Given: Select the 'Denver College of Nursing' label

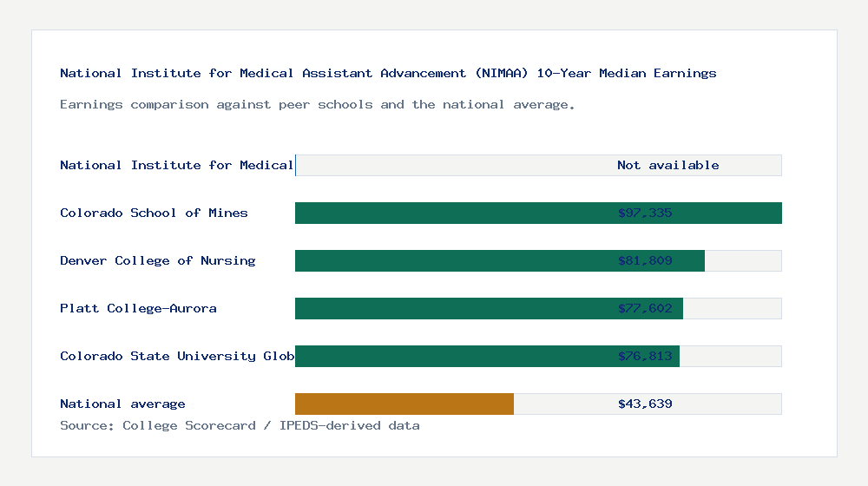Looking at the screenshot, I should [158, 260].
